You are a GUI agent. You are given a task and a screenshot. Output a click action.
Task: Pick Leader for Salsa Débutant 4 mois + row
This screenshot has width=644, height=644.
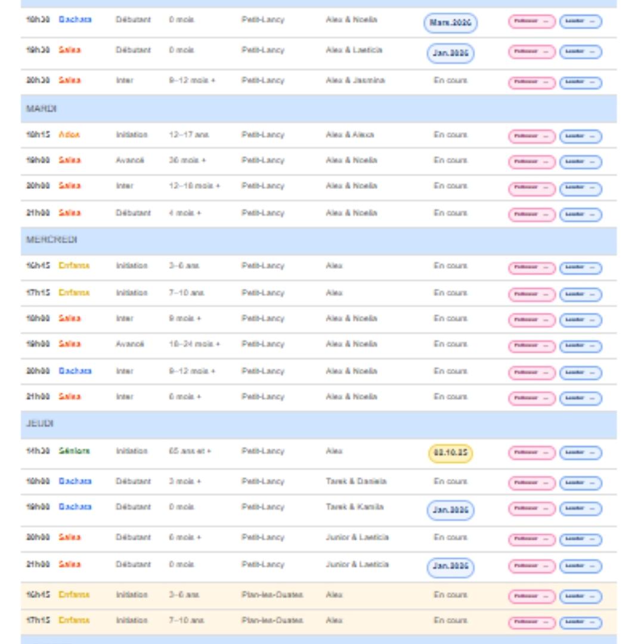point(581,215)
